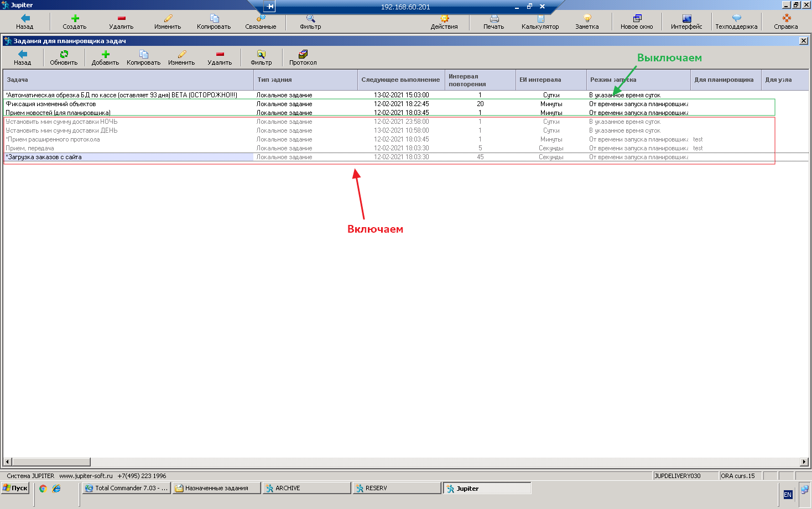
Task: Open the Действия gear icon
Action: click(445, 18)
